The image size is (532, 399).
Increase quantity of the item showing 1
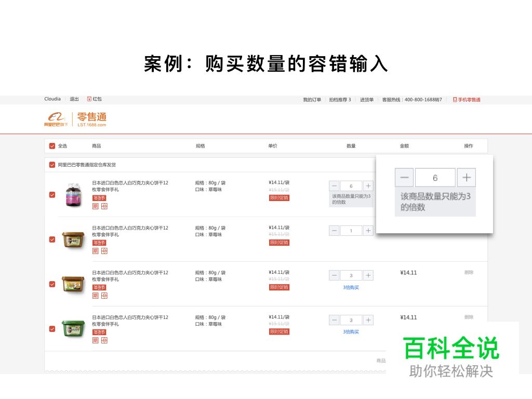(x=368, y=231)
